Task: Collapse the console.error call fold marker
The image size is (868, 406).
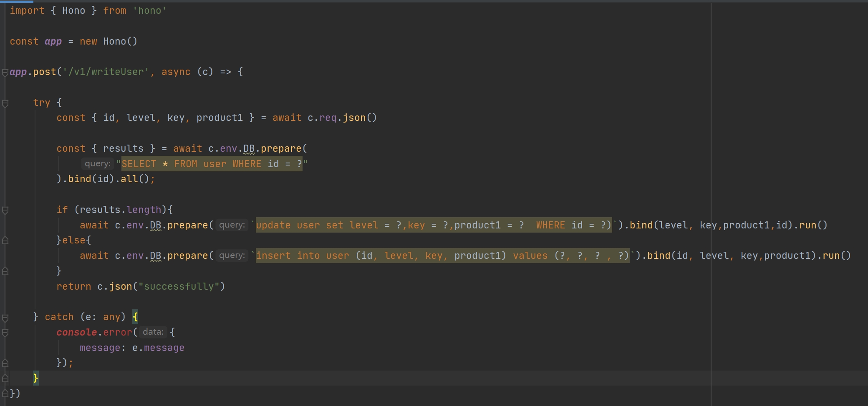Action: 5,333
